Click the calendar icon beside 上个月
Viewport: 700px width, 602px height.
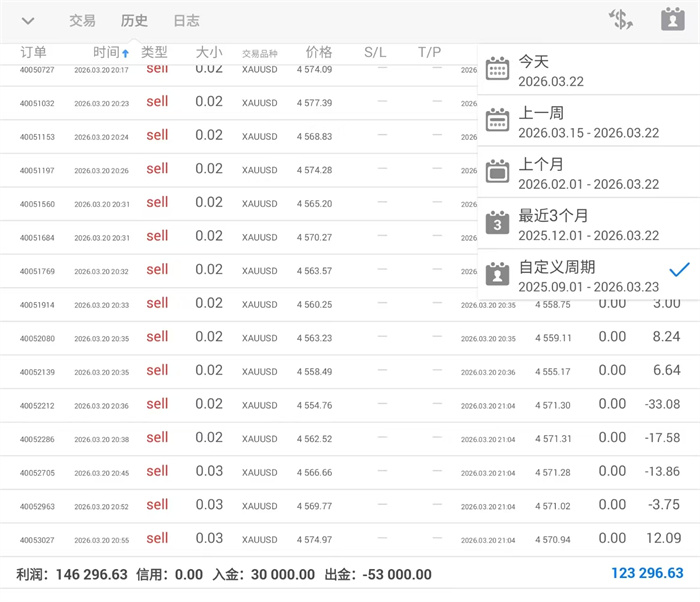point(497,171)
